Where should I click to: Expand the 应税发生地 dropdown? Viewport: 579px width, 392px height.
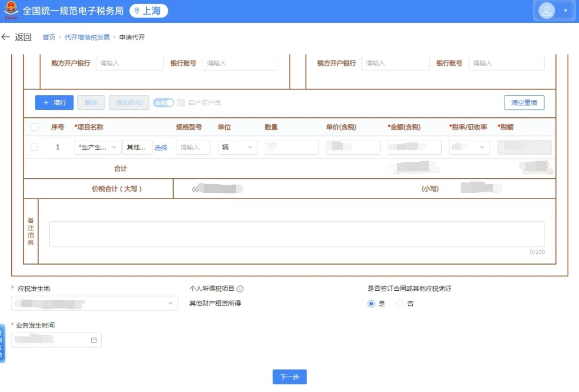(x=94, y=303)
